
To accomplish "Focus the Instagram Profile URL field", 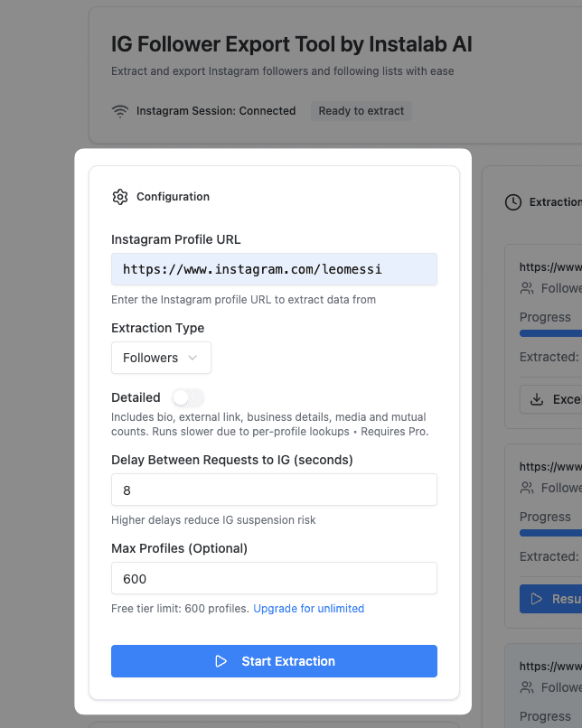I will click(x=274, y=269).
